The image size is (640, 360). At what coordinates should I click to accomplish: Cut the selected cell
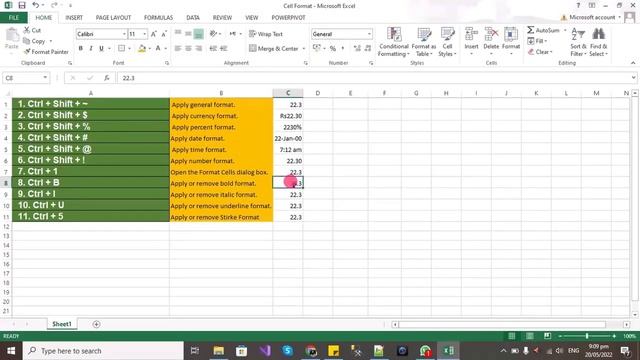click(x=32, y=30)
